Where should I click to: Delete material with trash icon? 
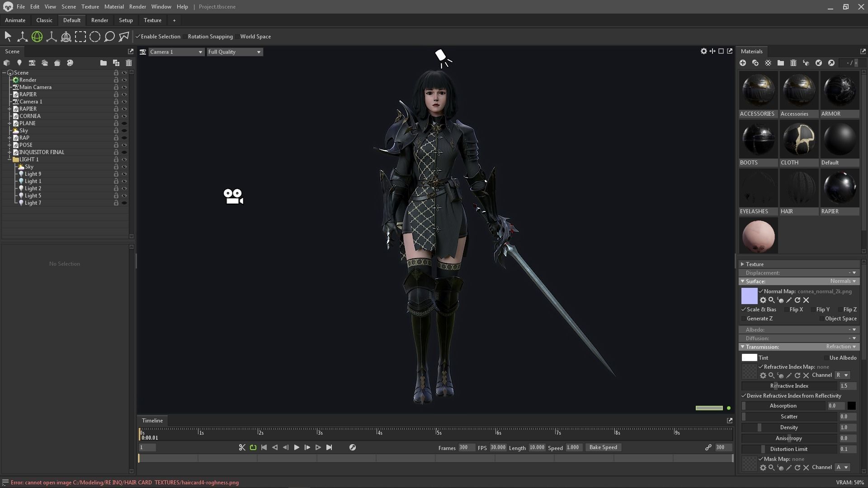[x=793, y=63]
